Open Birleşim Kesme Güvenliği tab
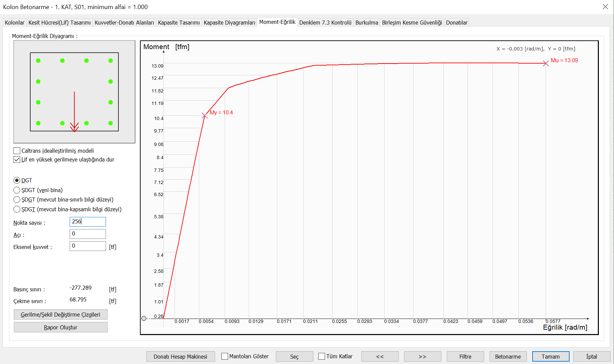The image size is (614, 364). click(x=412, y=23)
